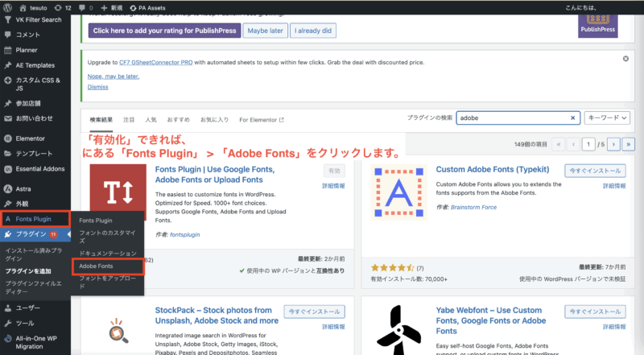
Task: Click the AE Templates pin icon
Action: click(x=8, y=65)
